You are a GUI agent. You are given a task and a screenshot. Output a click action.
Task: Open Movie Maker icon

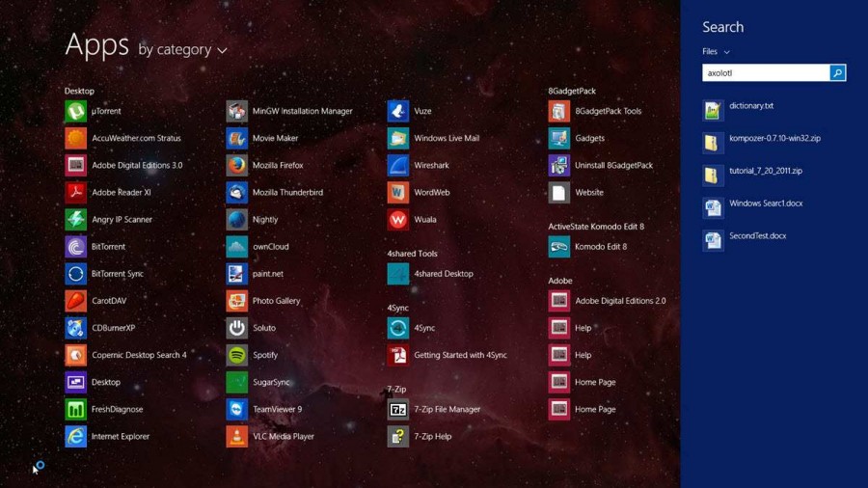(x=237, y=138)
